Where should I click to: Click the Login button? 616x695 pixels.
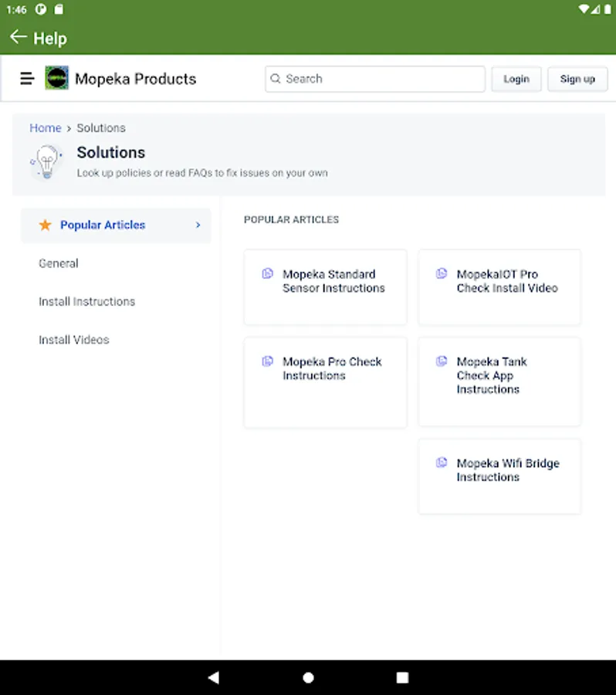point(516,79)
